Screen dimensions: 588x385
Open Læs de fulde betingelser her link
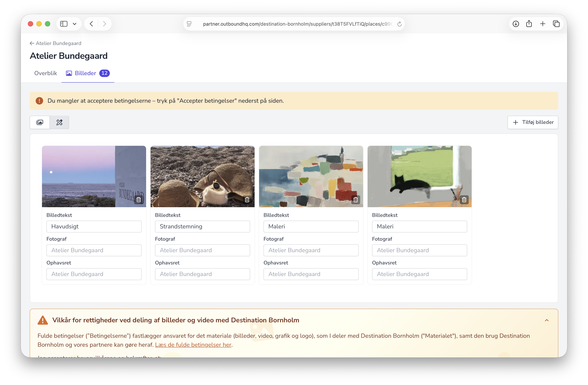pyautogui.click(x=193, y=345)
